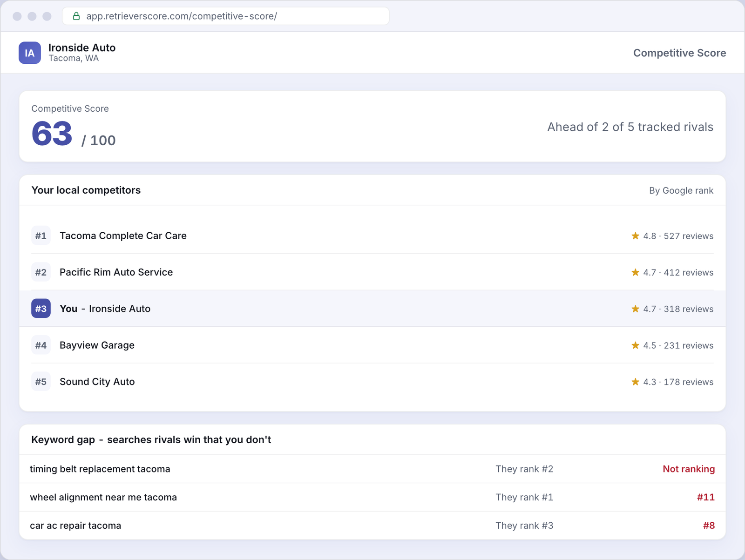Viewport: 745px width, 560px height.
Task: Select keyword timing belt replacement tacoma
Action: (x=100, y=469)
